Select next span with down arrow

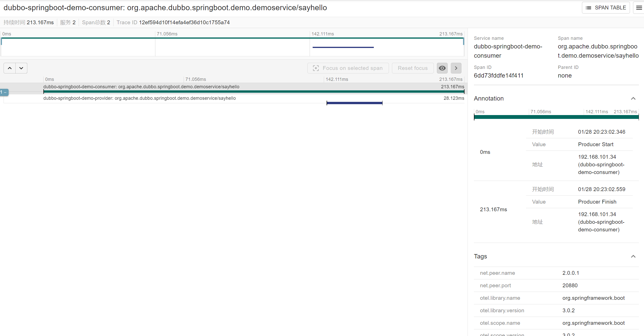click(x=21, y=68)
